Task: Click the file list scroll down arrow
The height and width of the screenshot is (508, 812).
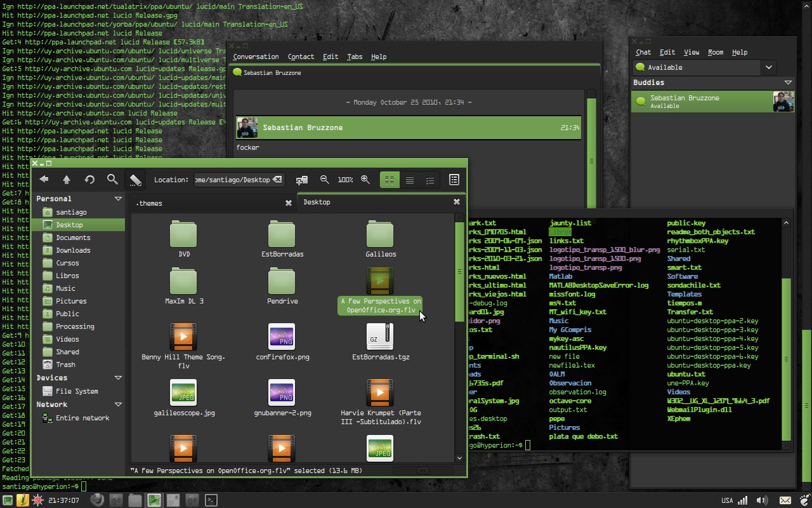Action: click(460, 457)
